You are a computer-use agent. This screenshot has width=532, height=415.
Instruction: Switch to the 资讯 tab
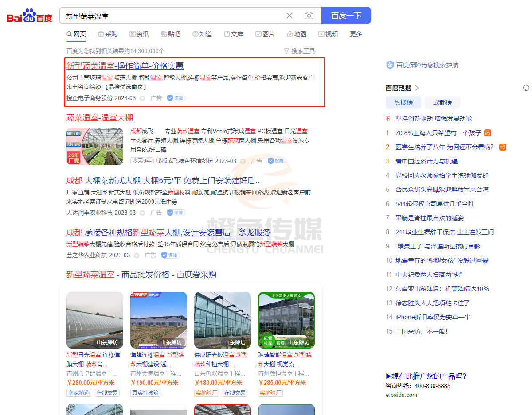point(139,34)
